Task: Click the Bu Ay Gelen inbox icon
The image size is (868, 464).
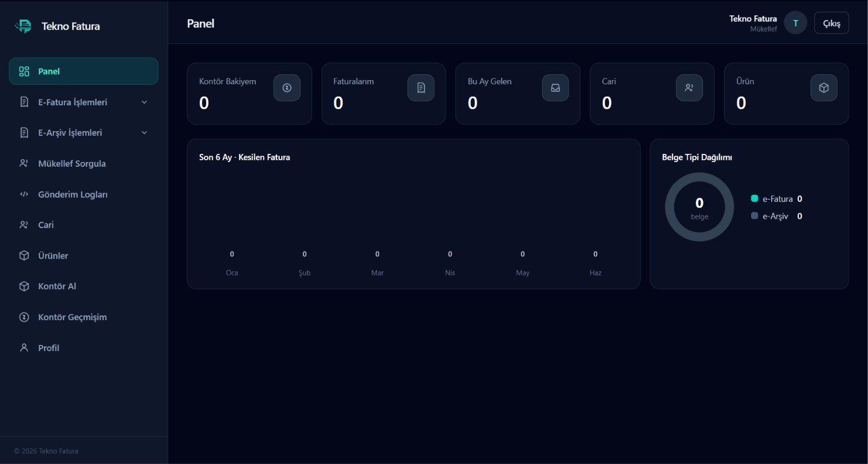Action: click(555, 88)
